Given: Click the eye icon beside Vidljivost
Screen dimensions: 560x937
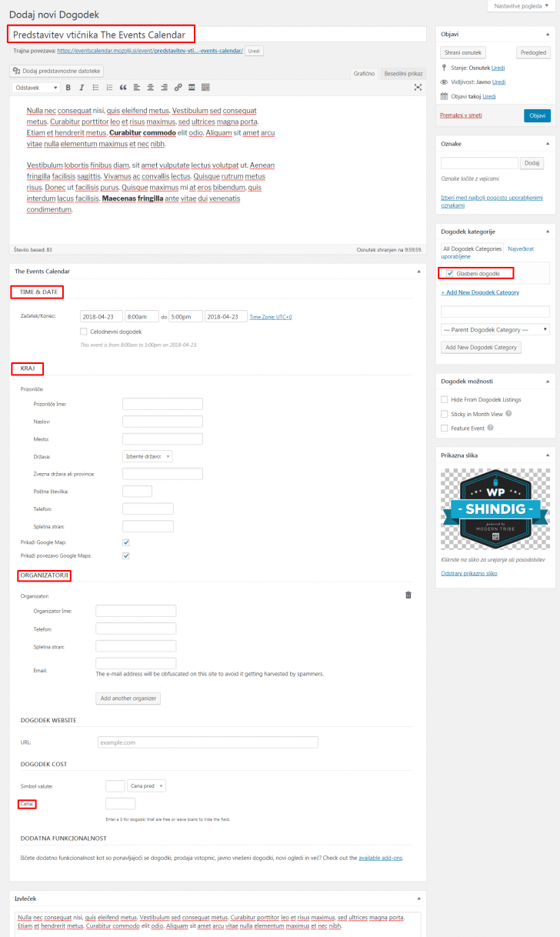Looking at the screenshot, I should pos(444,82).
